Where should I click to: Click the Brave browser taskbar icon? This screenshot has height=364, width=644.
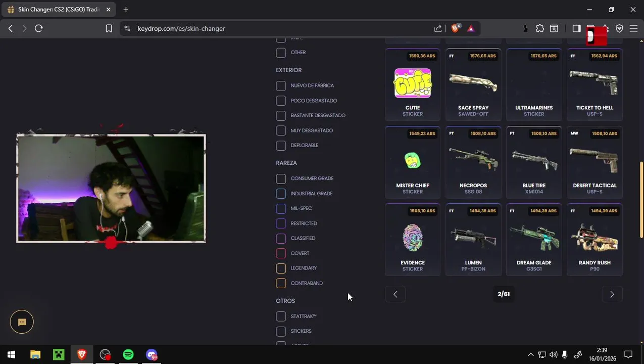(82, 355)
